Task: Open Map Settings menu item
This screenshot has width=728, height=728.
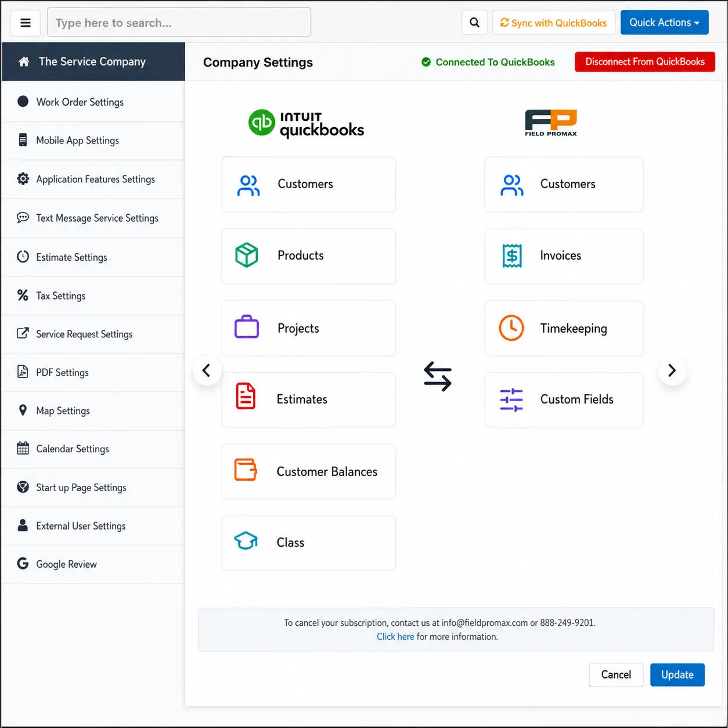Action: click(x=93, y=410)
